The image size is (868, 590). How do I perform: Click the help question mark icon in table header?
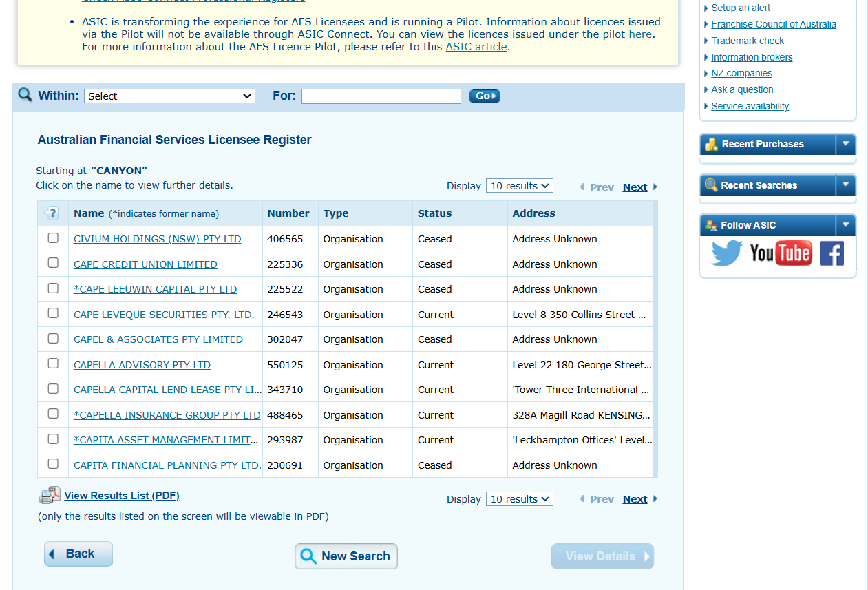pyautogui.click(x=52, y=213)
